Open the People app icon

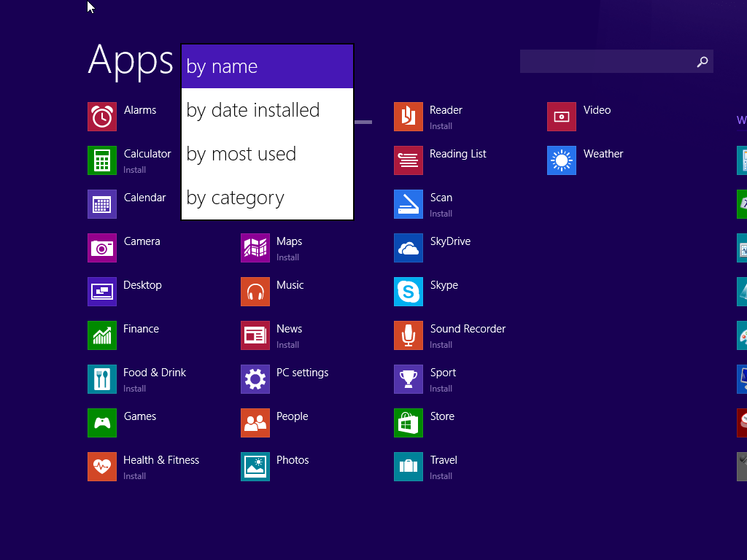[x=255, y=424]
